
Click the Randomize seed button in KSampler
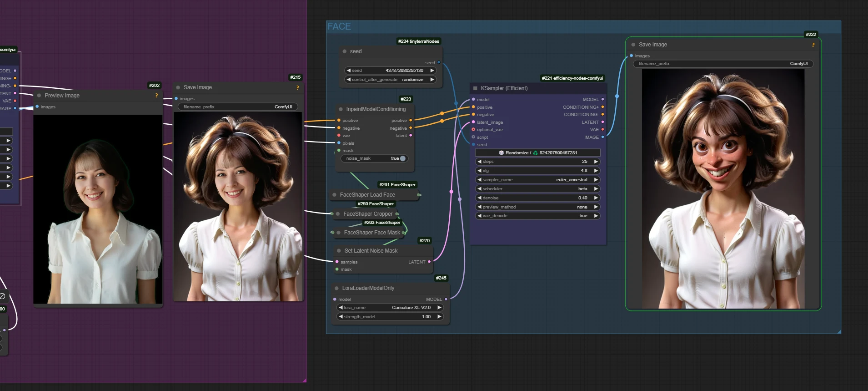tap(517, 153)
